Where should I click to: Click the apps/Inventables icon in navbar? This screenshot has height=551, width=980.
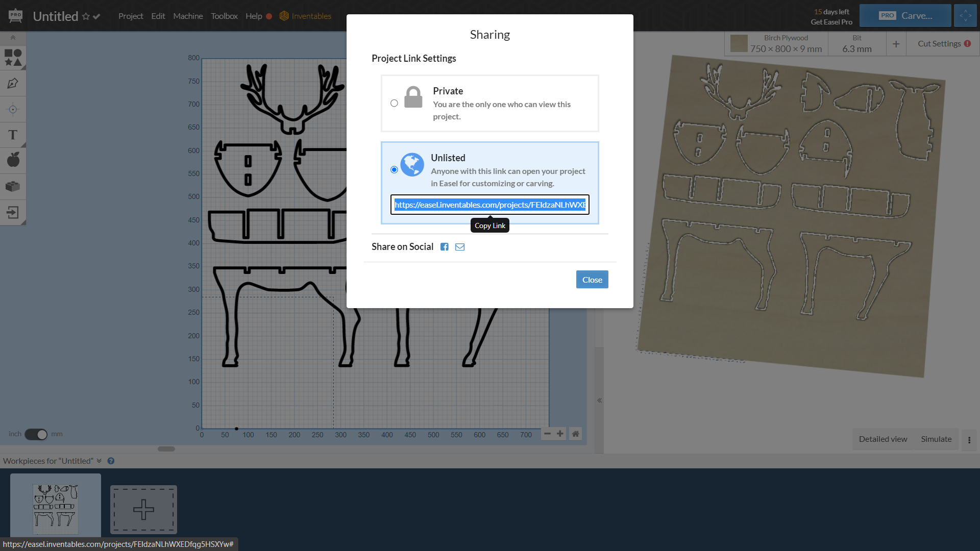point(285,15)
